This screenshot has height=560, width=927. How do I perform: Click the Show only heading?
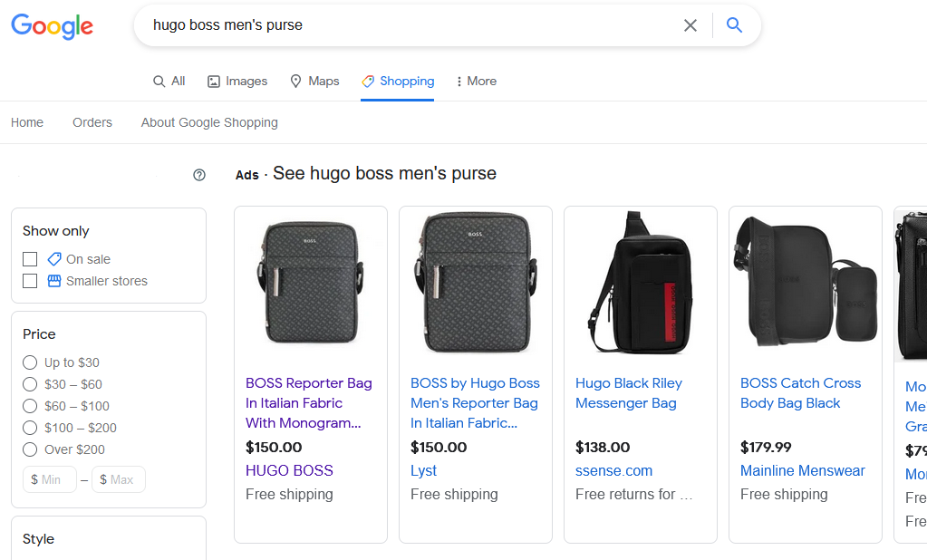point(55,231)
